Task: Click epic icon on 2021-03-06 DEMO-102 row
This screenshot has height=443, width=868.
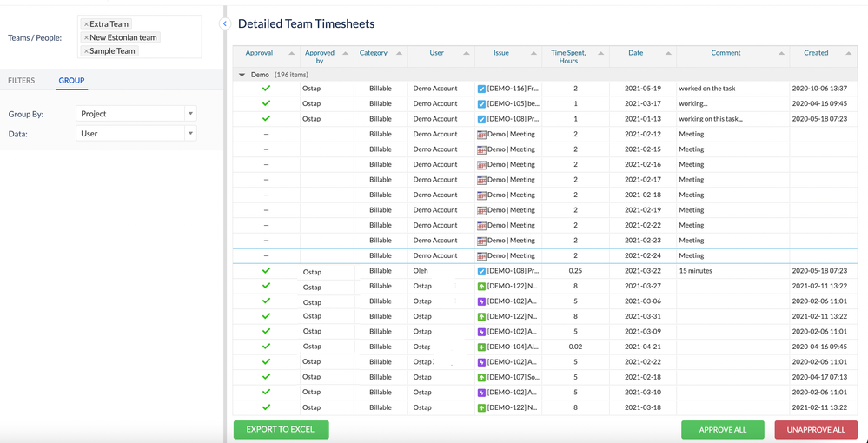Action: 481,301
